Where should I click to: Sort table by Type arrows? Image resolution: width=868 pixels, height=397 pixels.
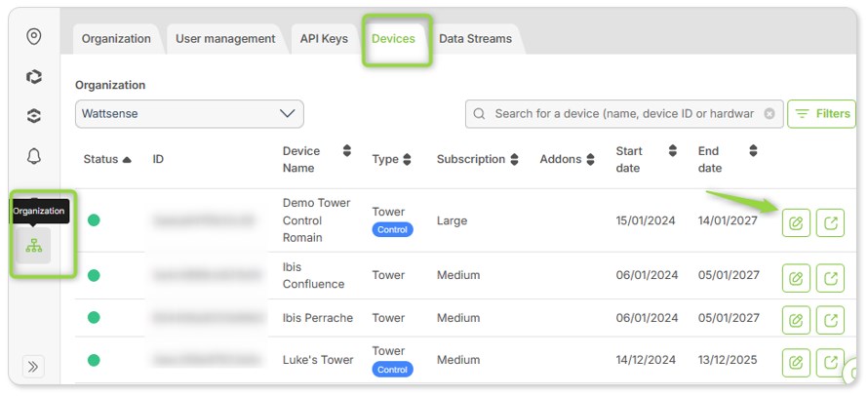408,159
